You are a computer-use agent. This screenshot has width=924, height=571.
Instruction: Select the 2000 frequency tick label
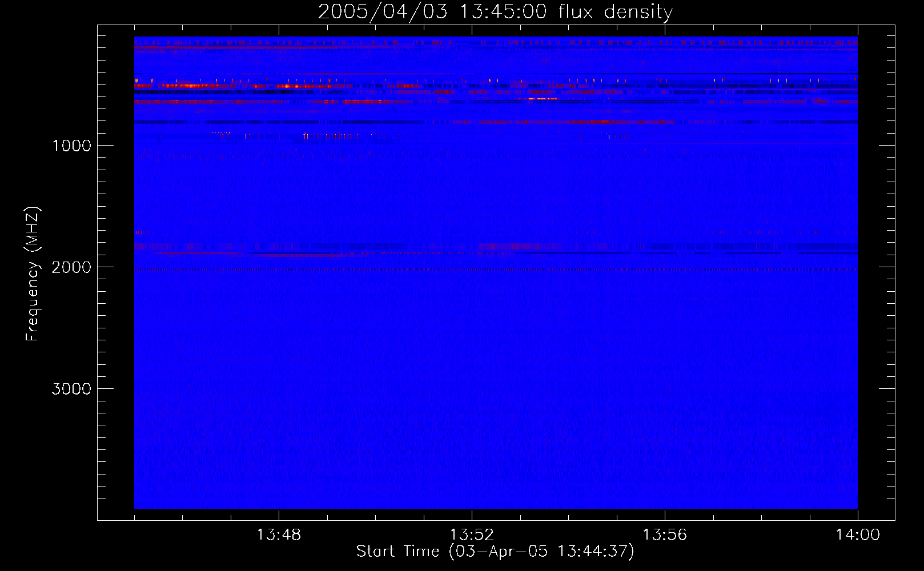point(71,267)
